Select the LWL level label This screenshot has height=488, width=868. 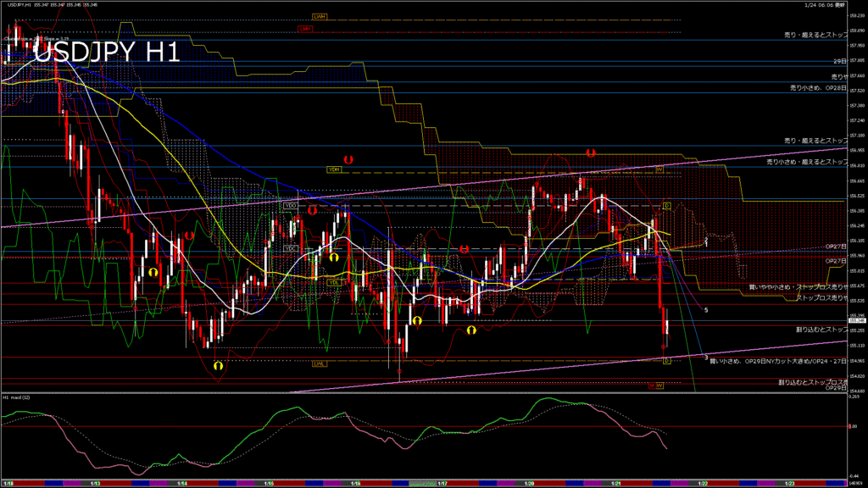(319, 363)
